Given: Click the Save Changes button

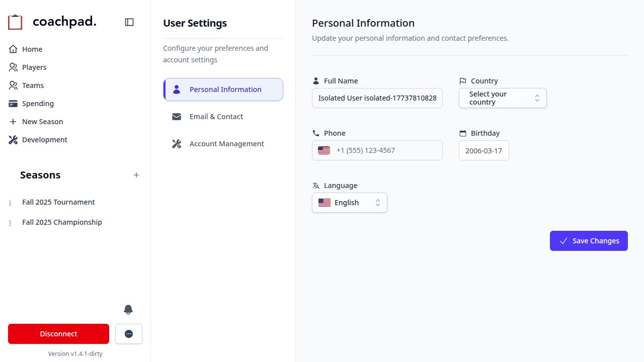Looking at the screenshot, I should click(588, 241).
